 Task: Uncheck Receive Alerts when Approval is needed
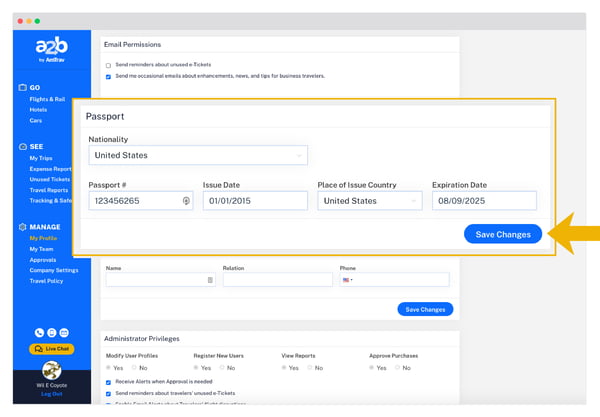coord(109,381)
